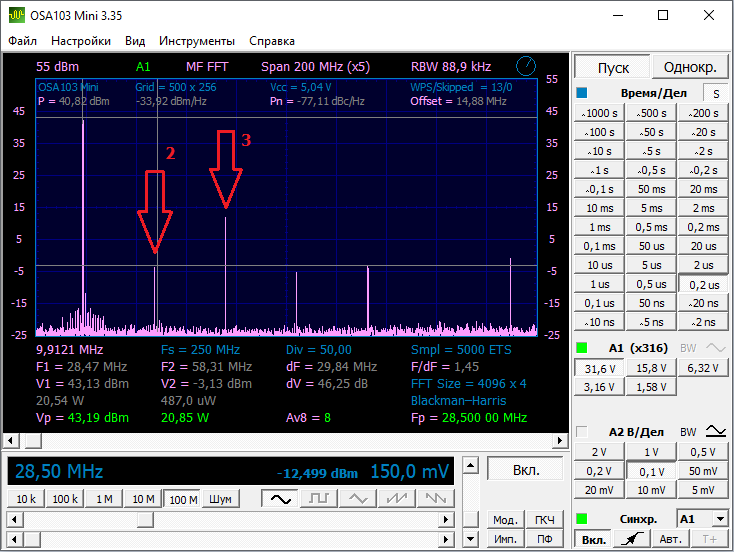Click the 28,50 MHz generator frequency display
The width and height of the screenshot is (734, 552).
click(59, 471)
